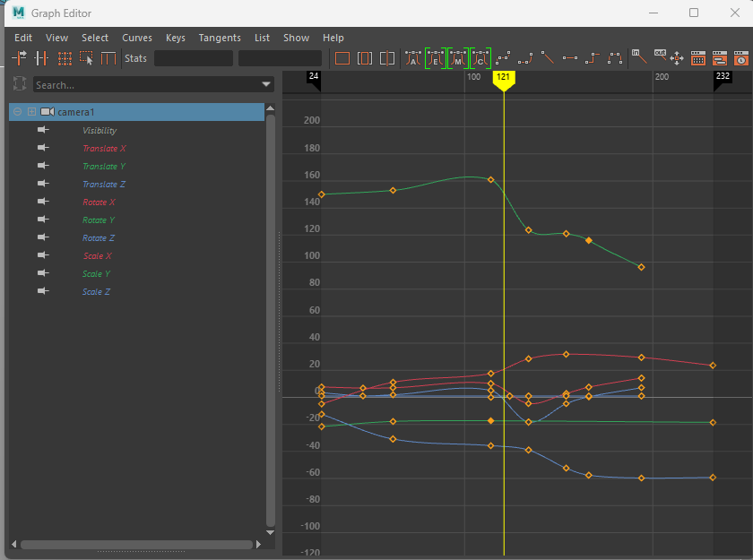The image size is (753, 560).
Task: Open the Tangents menu
Action: 220,38
